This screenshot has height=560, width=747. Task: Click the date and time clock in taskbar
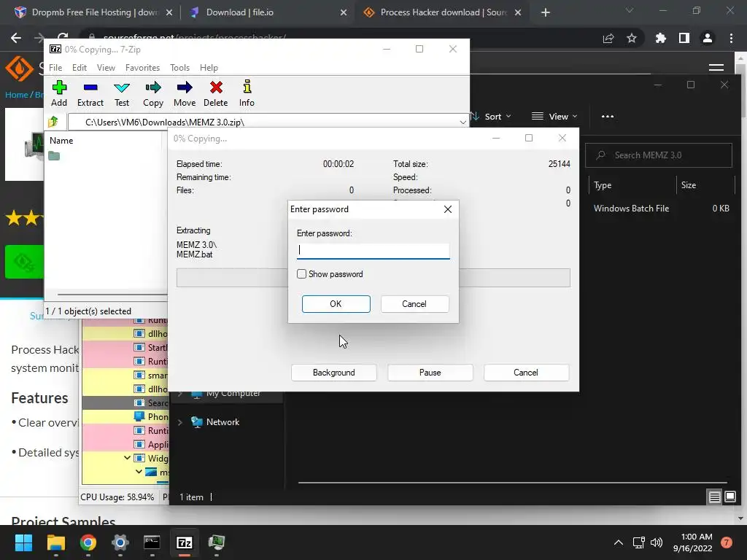(x=692, y=542)
